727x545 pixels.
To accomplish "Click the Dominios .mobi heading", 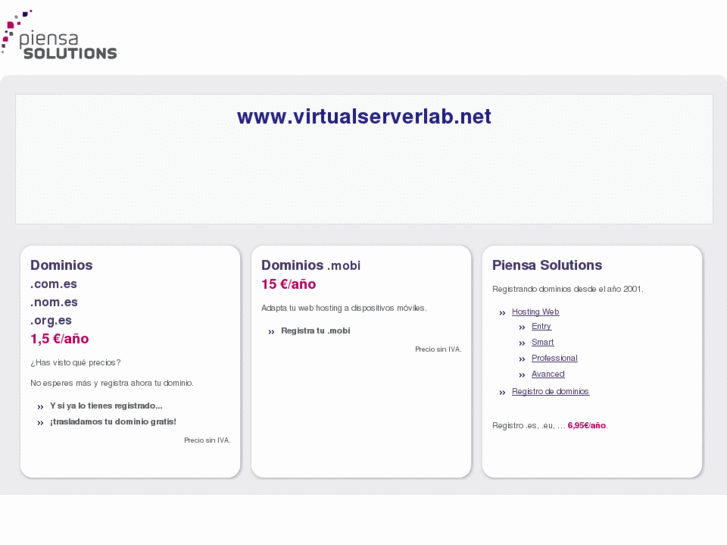I will click(x=311, y=265).
